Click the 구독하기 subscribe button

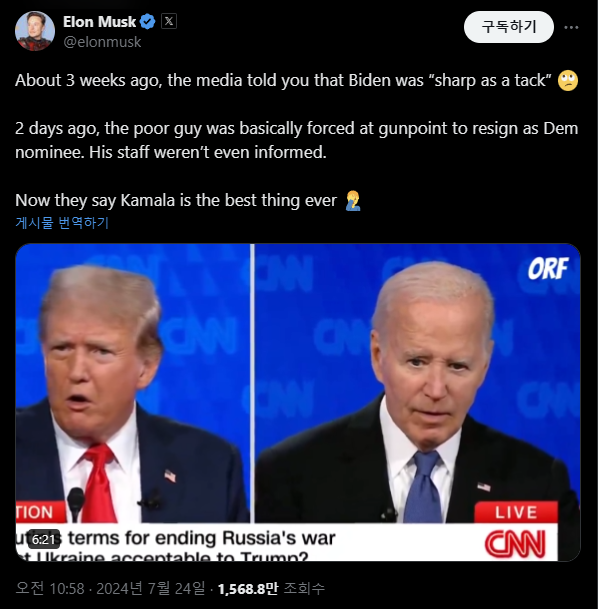[x=509, y=27]
